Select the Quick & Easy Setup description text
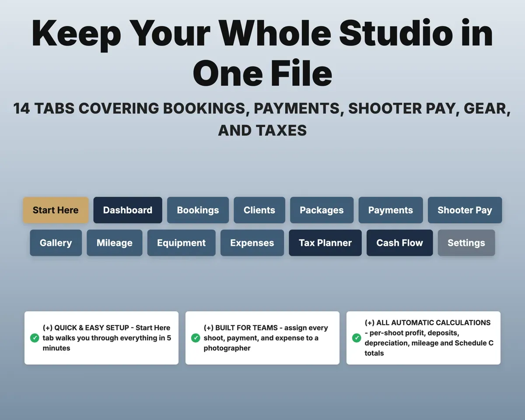Image resolution: width=525 pixels, height=420 pixels. coord(107,338)
